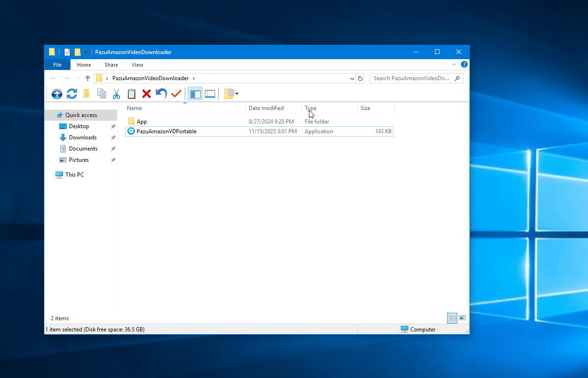588x378 pixels.
Task: Click the Copy icon in the toolbar
Action: coord(102,94)
